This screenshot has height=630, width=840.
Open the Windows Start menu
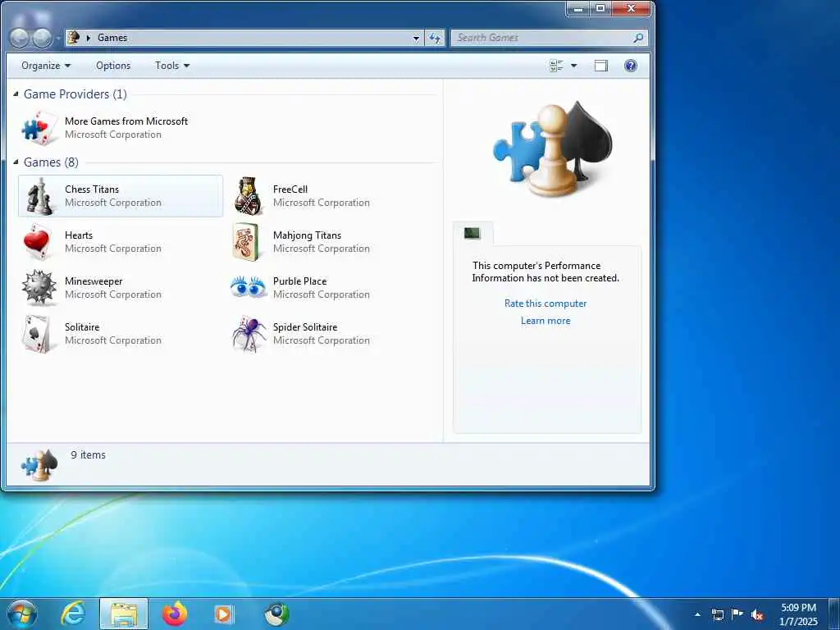pyautogui.click(x=22, y=614)
